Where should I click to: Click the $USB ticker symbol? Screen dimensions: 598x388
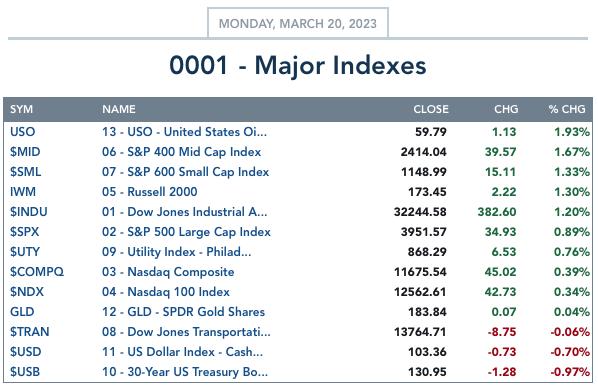pos(25,372)
